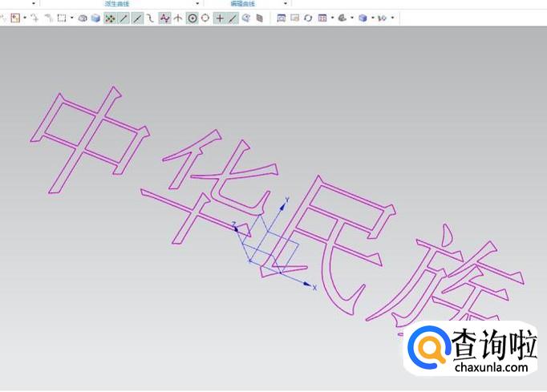Screen dimensions: 547x392
Task: Click the rotate refresh view icon
Action: pos(308,18)
